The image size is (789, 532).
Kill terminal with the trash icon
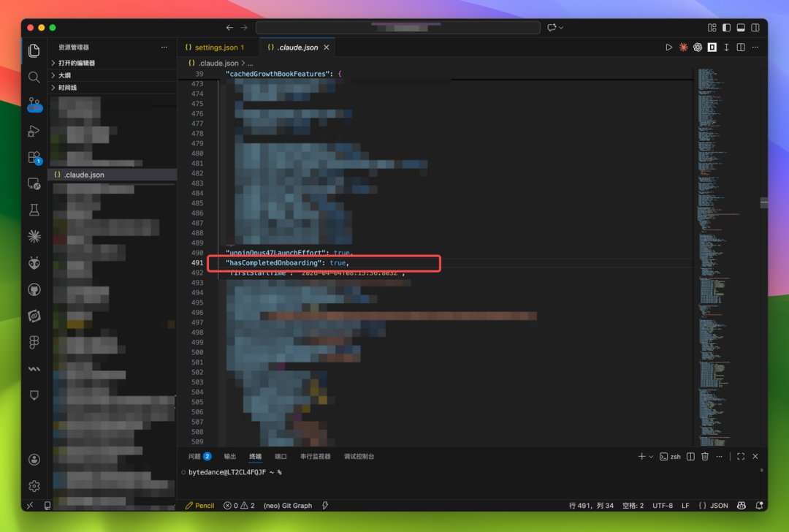705,457
